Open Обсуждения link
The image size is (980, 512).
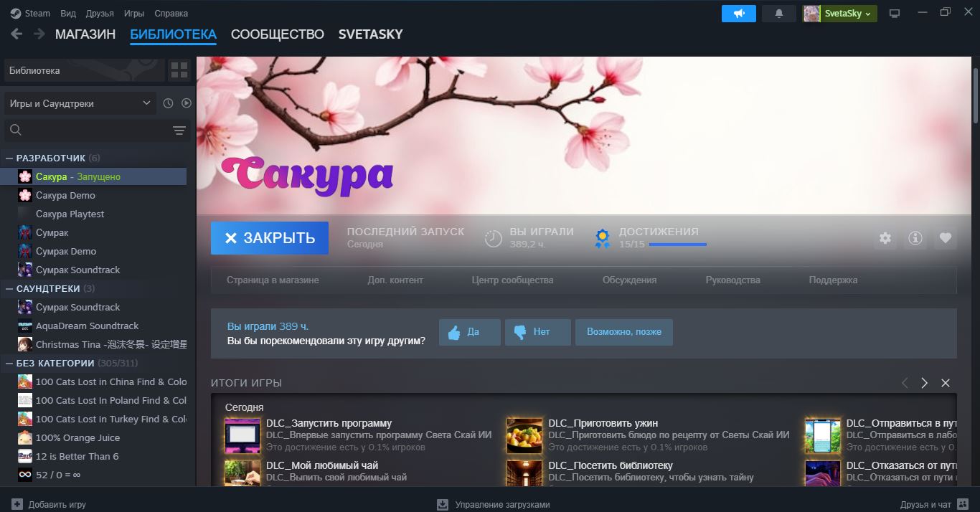(629, 280)
